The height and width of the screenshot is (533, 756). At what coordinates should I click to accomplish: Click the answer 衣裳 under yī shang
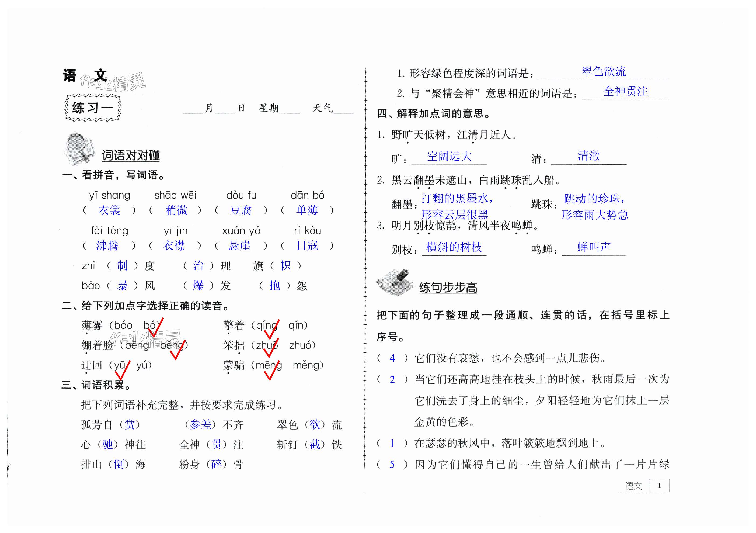109,210
